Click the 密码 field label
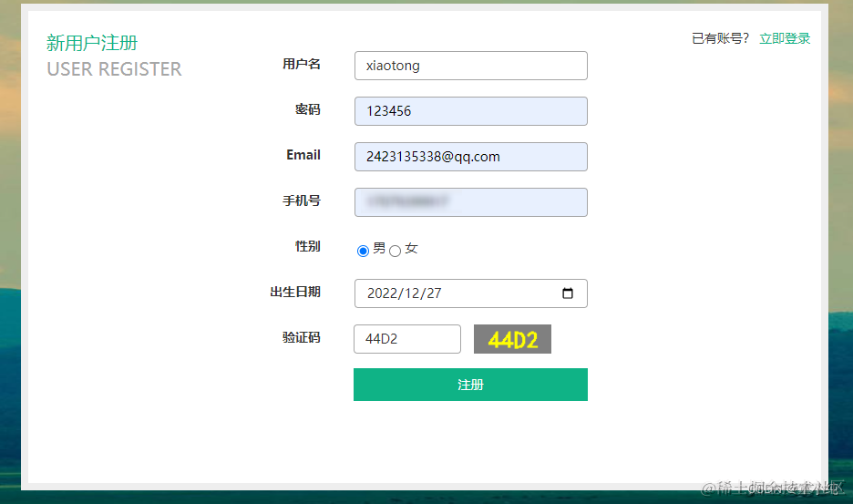Image resolution: width=853 pixels, height=504 pixels. pyautogui.click(x=308, y=109)
